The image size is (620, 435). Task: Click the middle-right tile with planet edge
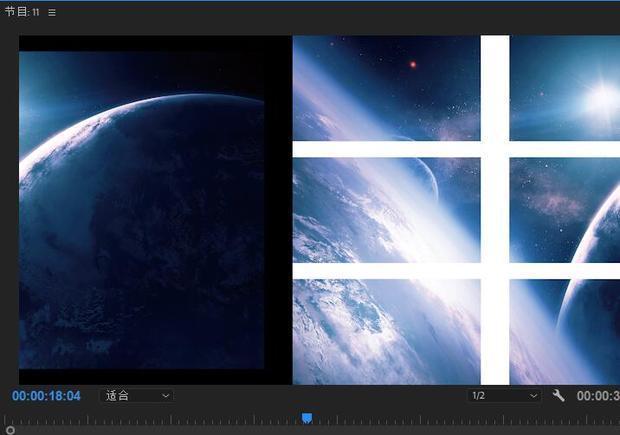[564, 210]
